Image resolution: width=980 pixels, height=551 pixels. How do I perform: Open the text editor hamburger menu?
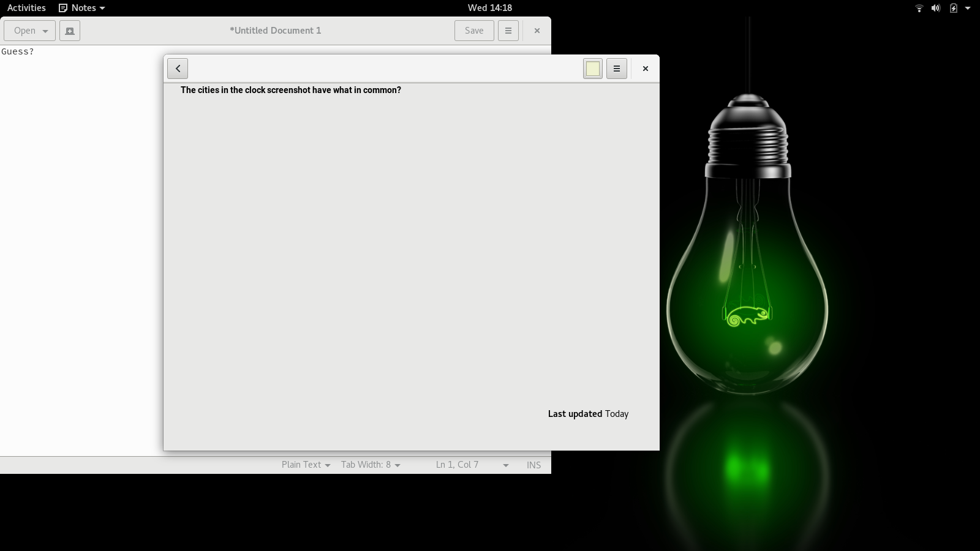[508, 31]
